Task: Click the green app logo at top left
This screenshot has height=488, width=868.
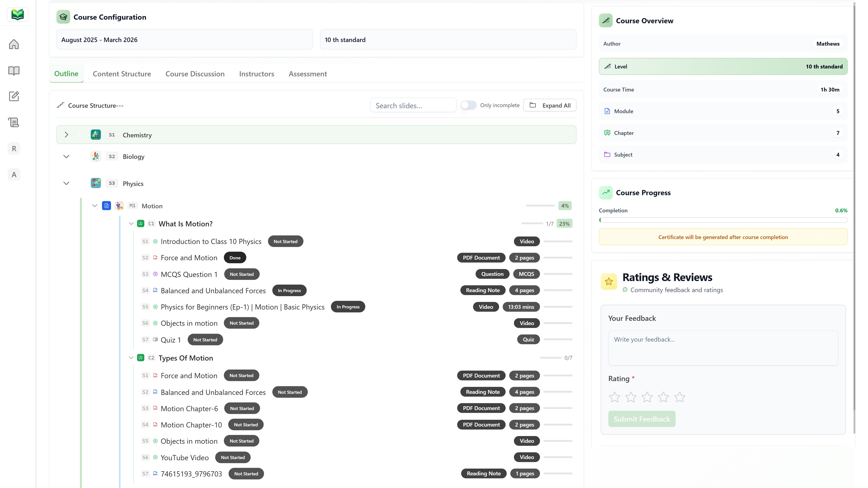Action: click(x=18, y=14)
